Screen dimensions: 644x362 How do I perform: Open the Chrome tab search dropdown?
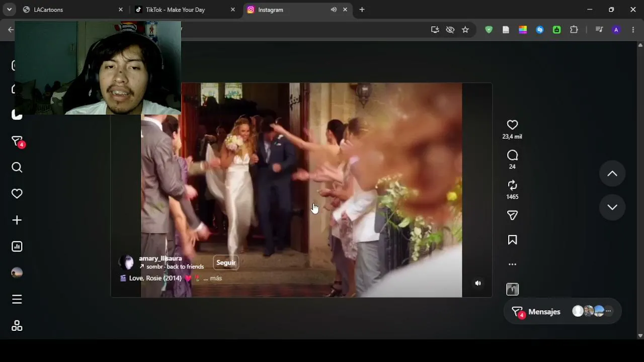pyautogui.click(x=9, y=10)
